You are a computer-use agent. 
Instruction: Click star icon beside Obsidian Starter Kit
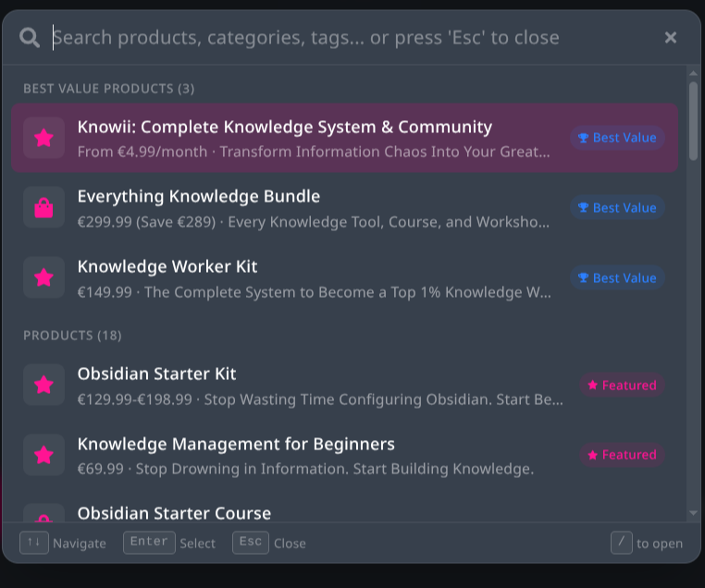pyautogui.click(x=43, y=385)
